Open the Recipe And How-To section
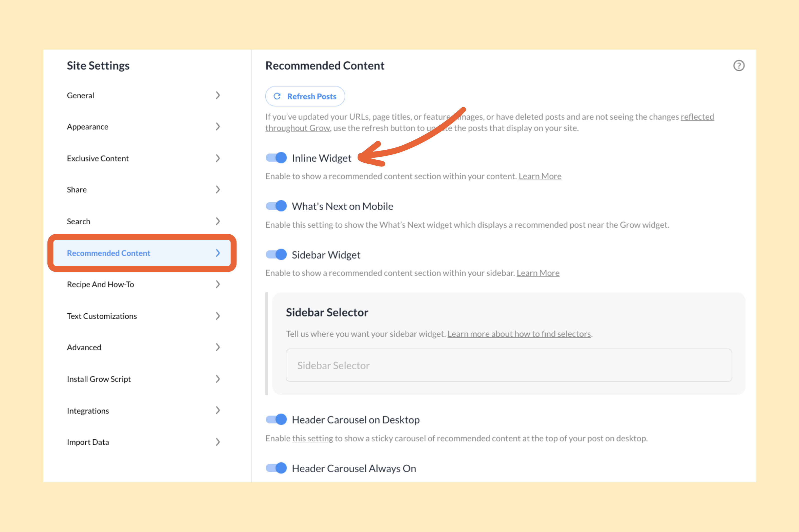Image resolution: width=799 pixels, height=532 pixels. [100, 284]
